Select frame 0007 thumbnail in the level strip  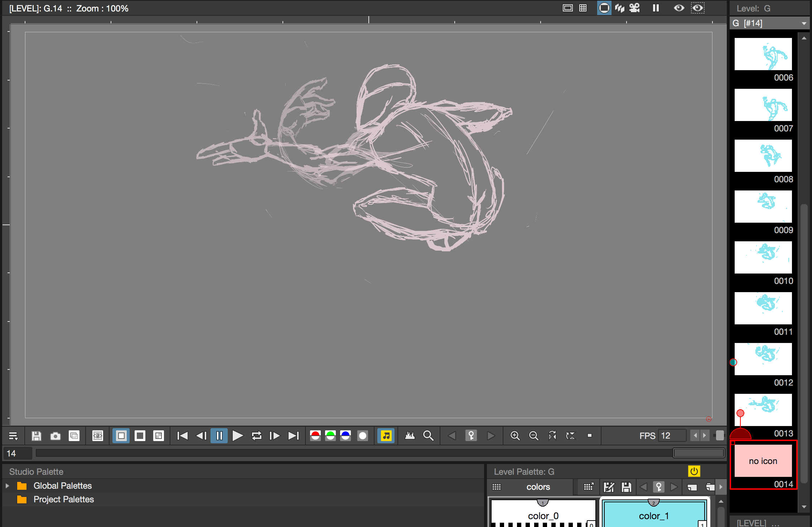click(x=763, y=105)
